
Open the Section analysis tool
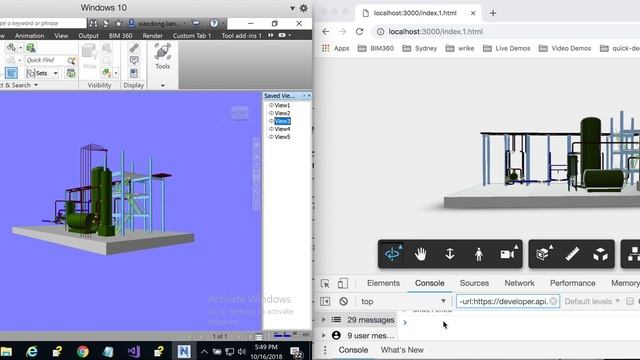tap(543, 254)
